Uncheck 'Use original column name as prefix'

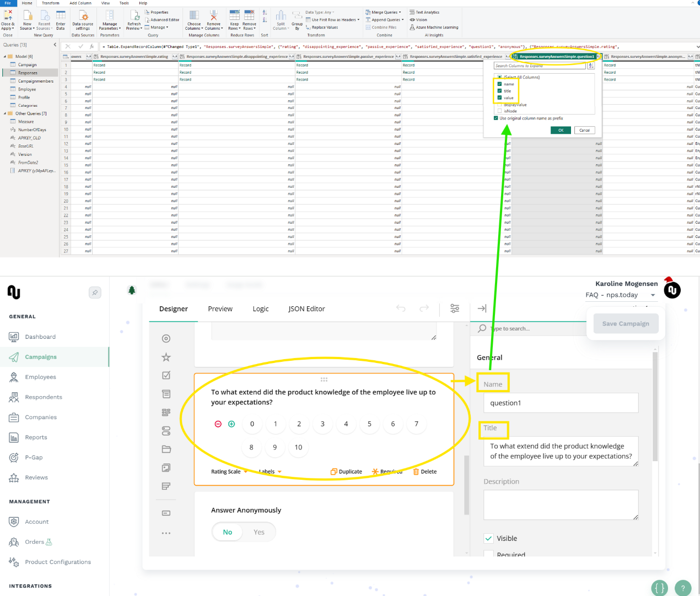(496, 118)
